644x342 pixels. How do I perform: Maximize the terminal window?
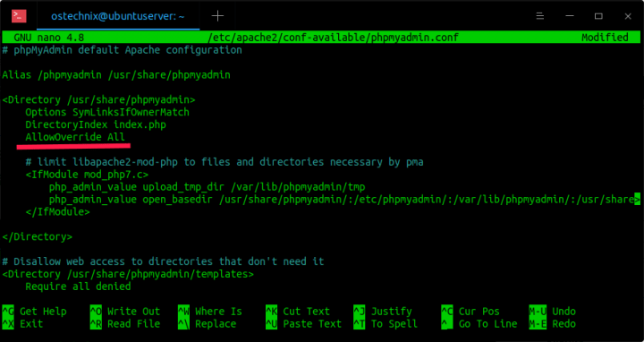coord(598,16)
